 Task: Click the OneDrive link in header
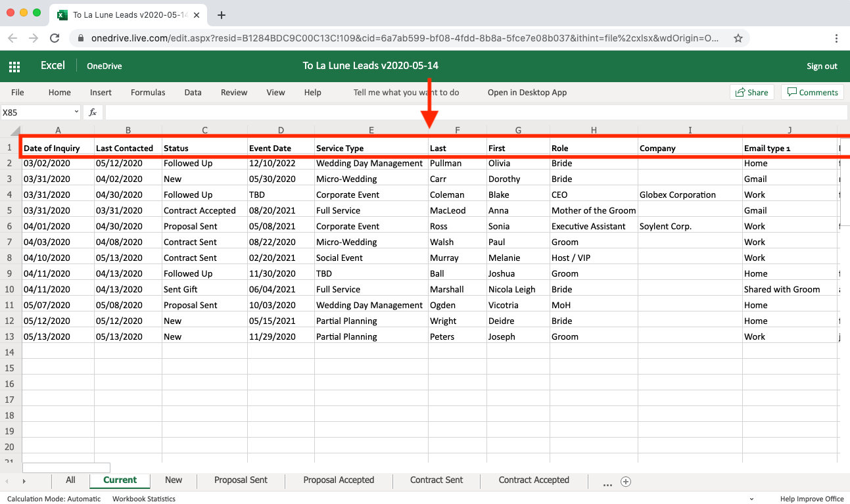coord(105,66)
